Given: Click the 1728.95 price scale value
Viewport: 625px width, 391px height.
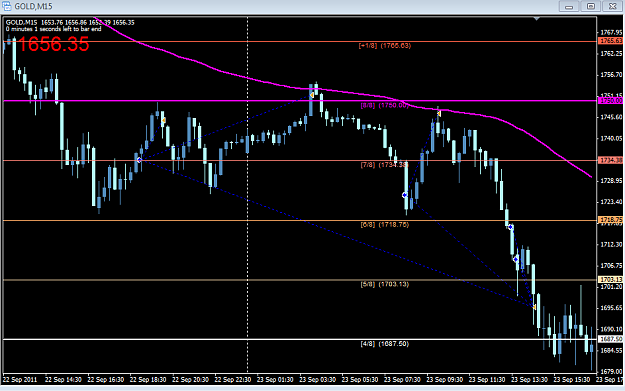Looking at the screenshot, I should coord(611,181).
